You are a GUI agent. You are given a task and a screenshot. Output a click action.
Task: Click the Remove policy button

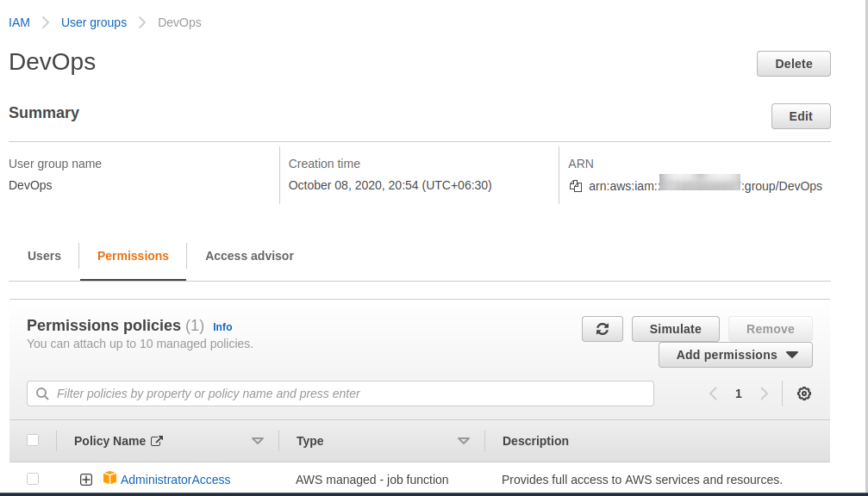[x=770, y=329]
